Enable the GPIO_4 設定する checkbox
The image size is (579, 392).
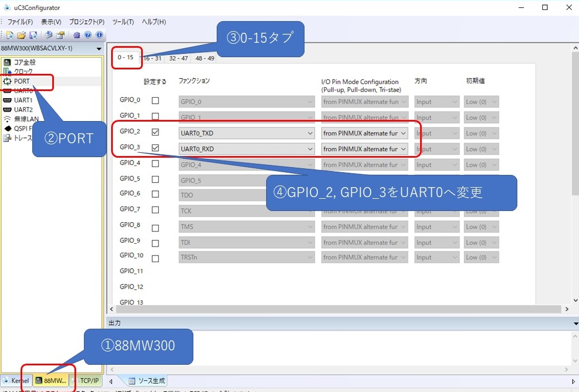point(156,163)
